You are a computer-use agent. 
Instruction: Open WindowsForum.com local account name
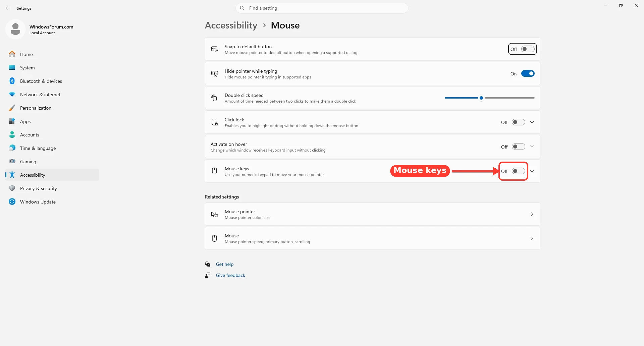tap(51, 27)
